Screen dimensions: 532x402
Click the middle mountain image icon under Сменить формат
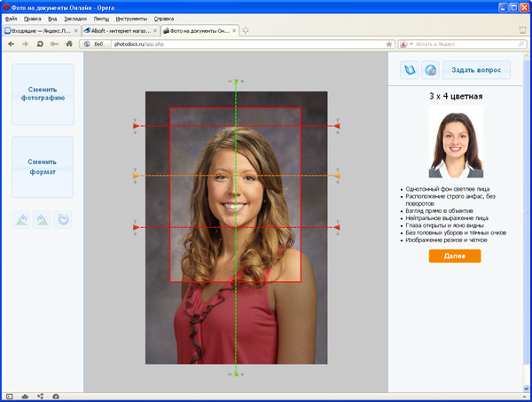[43, 219]
